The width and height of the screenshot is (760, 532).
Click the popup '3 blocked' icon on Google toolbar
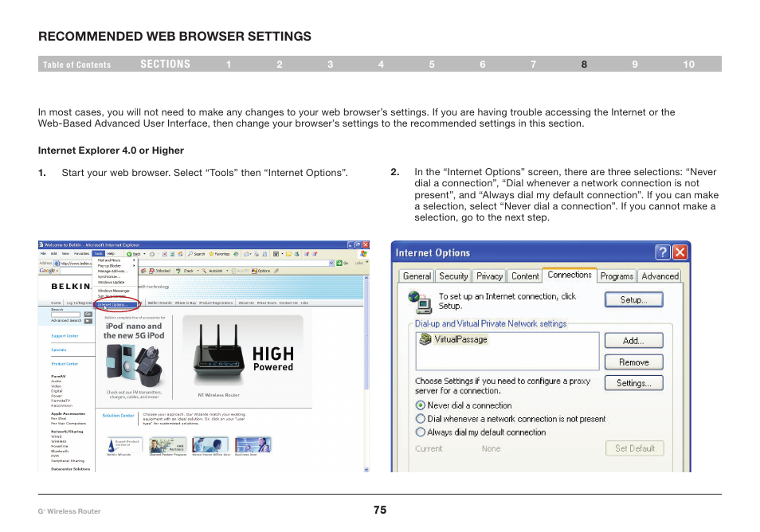151,271
